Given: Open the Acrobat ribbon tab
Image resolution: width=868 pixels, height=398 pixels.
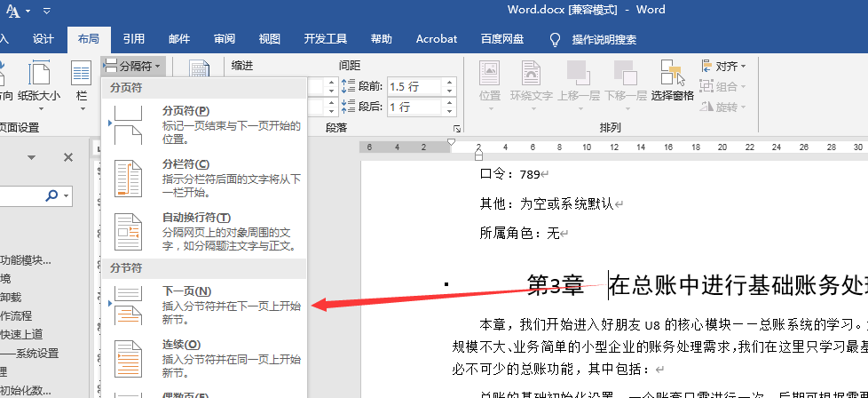Looking at the screenshot, I should pyautogui.click(x=437, y=39).
